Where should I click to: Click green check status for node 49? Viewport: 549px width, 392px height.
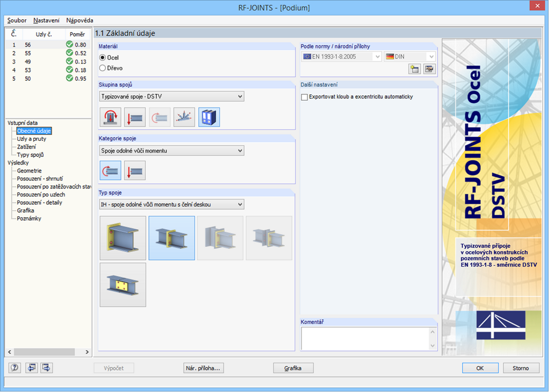coord(69,61)
